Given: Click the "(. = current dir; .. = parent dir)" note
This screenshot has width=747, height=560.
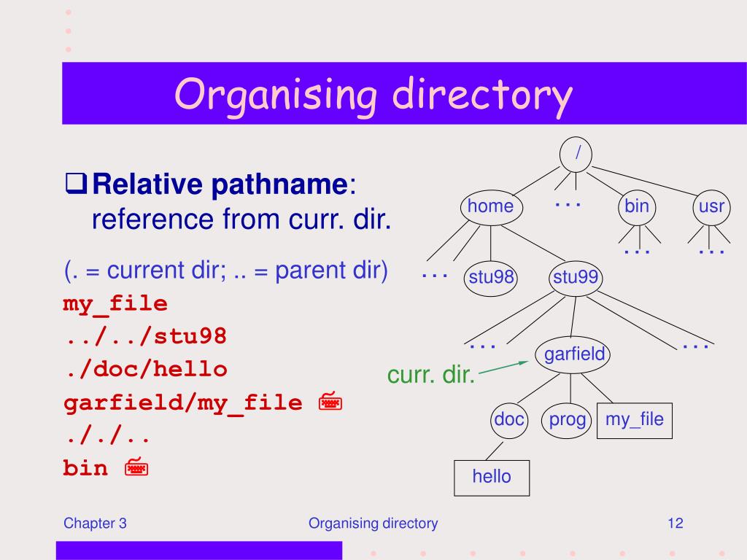Looking at the screenshot, I should pos(226,271).
